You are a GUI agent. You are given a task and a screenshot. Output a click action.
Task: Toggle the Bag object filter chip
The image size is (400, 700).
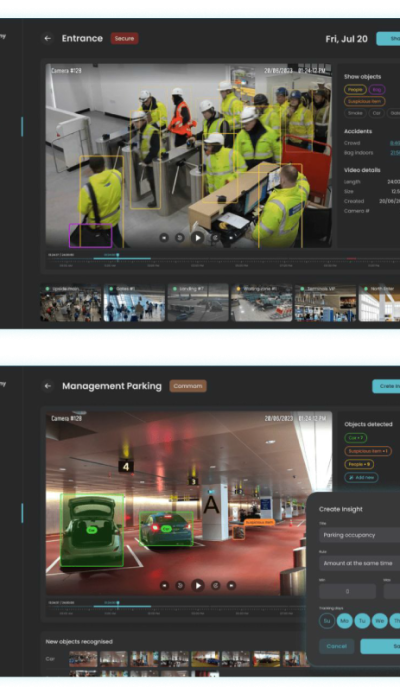377,90
